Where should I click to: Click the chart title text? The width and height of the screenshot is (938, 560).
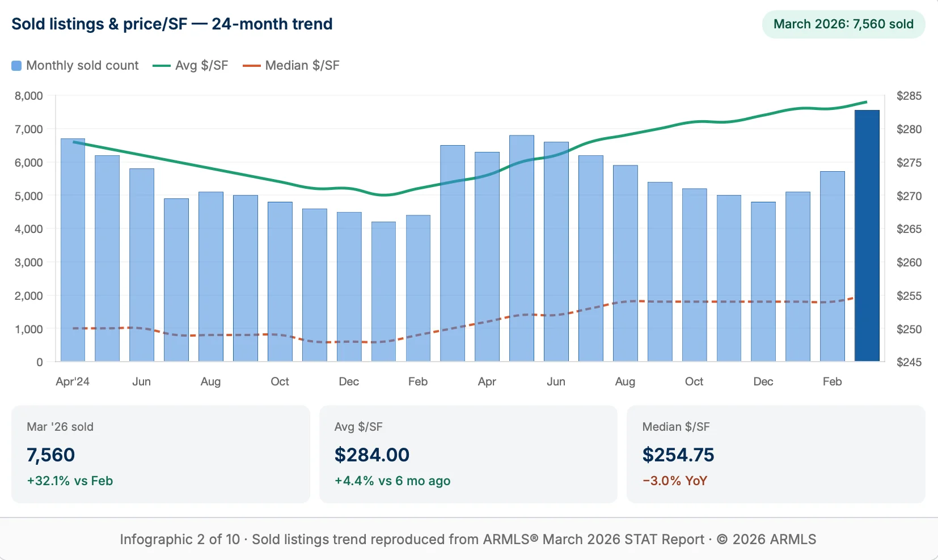coord(171,24)
